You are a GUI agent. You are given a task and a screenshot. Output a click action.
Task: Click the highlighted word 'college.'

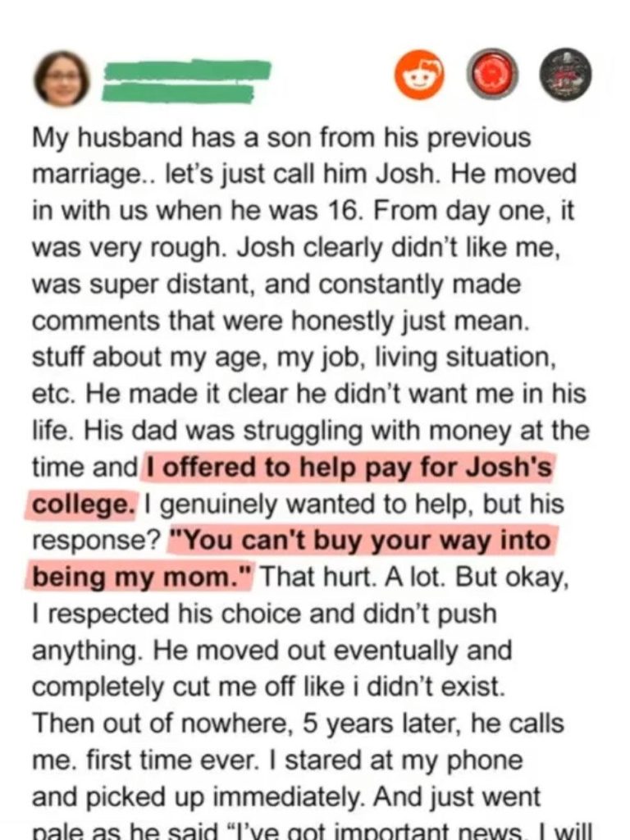[x=82, y=504]
